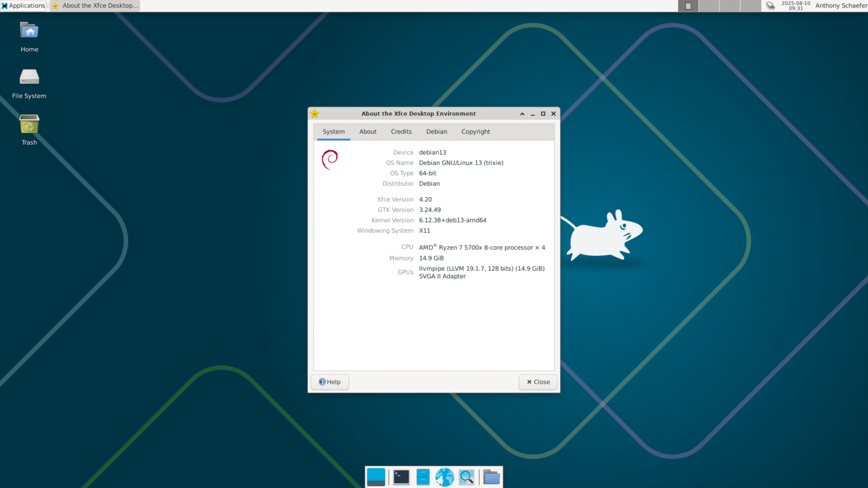Click the notification eraser icon in the tray

coord(770,5)
